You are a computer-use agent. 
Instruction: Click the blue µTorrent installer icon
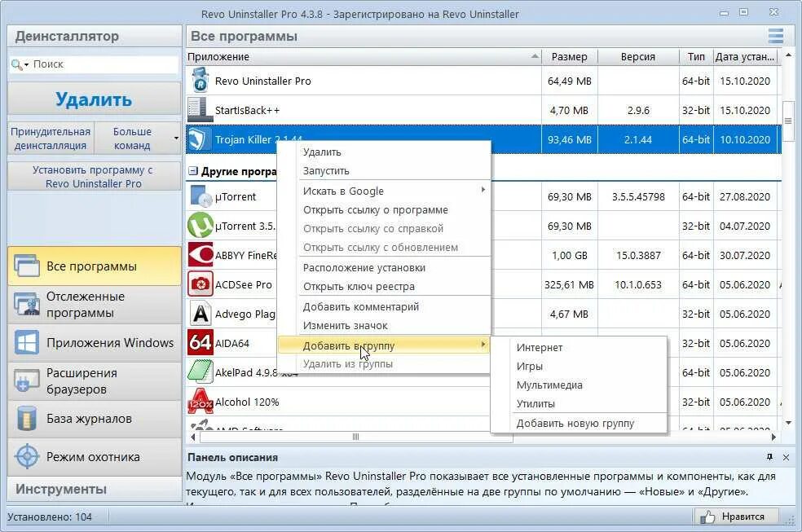[200, 196]
